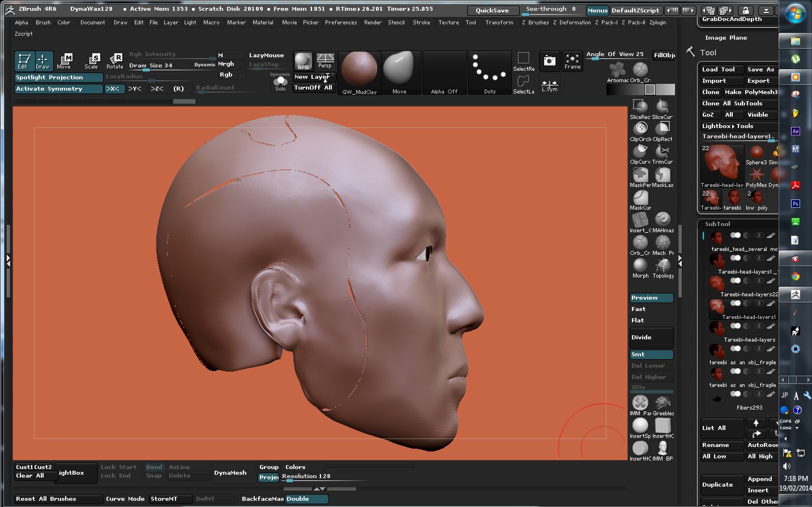Pick the Greebles brush

tap(663, 405)
